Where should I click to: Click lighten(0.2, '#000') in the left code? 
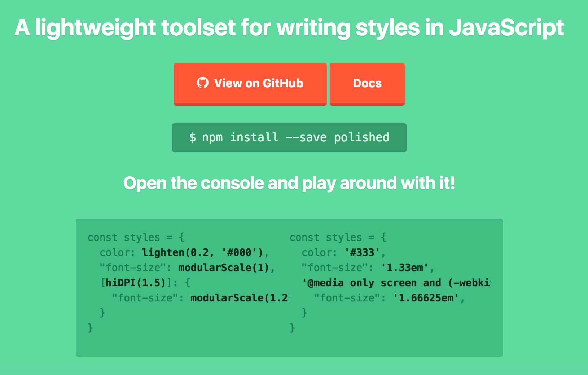pyautogui.click(x=202, y=252)
